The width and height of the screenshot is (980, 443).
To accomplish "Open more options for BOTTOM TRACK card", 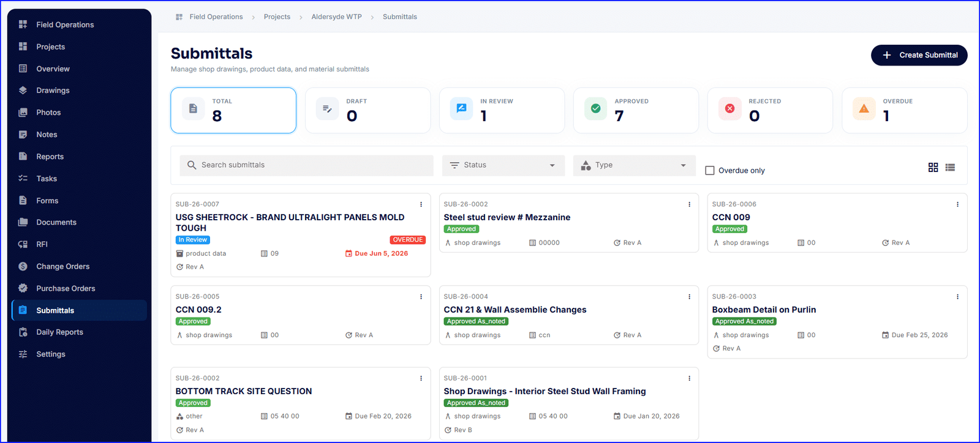I will 421,378.
